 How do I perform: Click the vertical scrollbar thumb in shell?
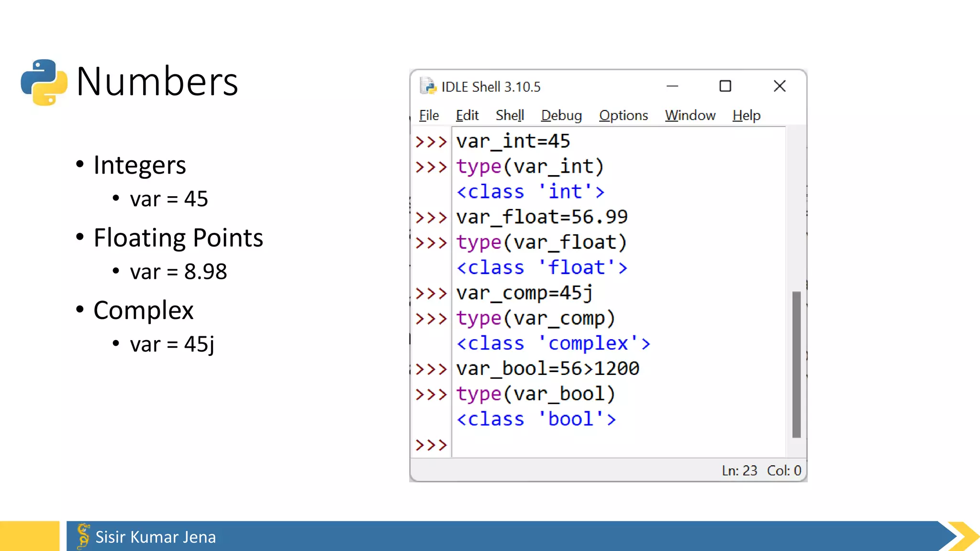(x=796, y=364)
